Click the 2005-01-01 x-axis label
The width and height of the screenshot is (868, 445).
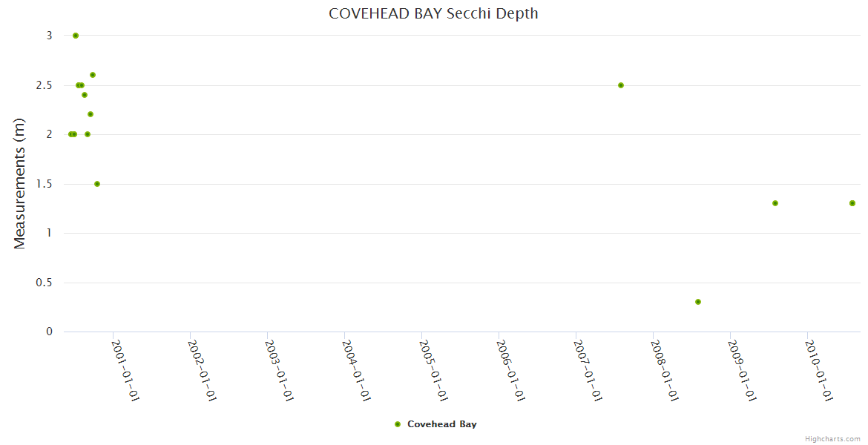pos(433,370)
